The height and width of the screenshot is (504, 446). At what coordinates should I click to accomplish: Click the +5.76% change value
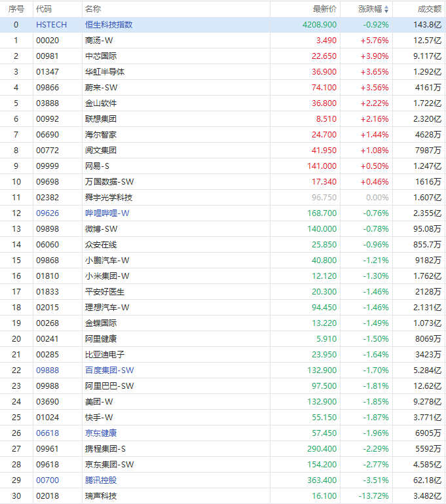click(x=375, y=41)
